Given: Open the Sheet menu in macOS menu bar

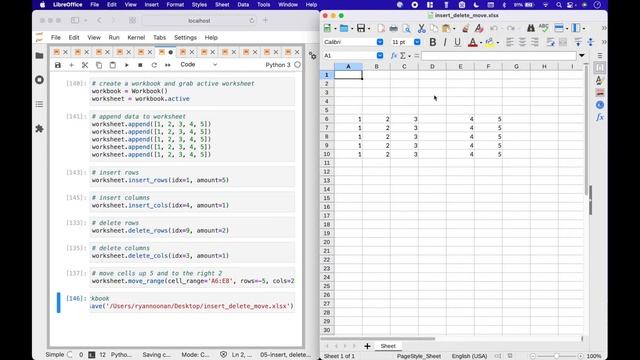Looking at the screenshot, I should [222, 4].
